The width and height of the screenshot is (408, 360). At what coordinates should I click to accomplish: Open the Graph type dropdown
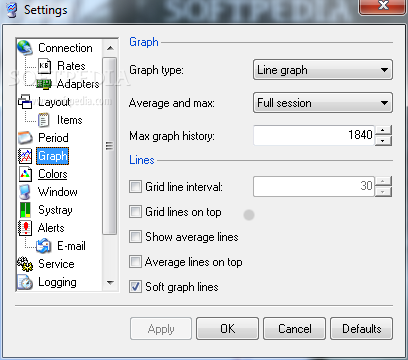323,70
